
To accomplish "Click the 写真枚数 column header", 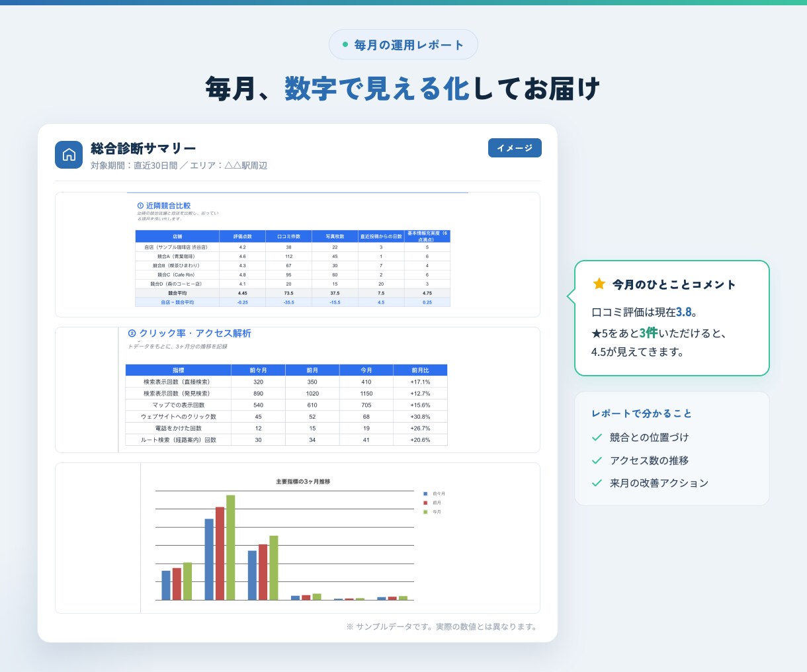I will 335,236.
